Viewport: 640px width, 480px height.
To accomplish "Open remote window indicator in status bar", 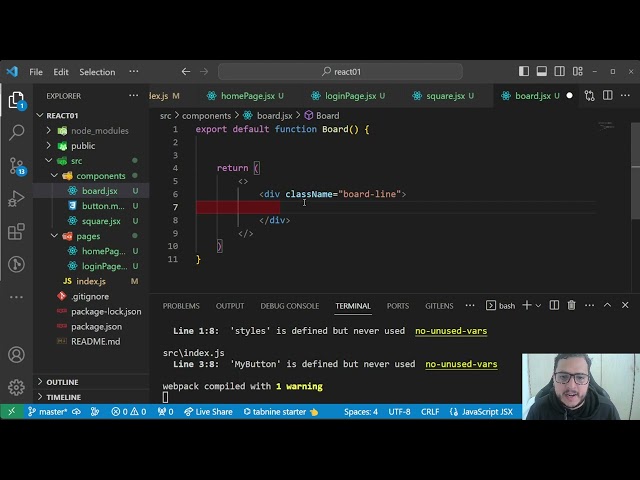I will pos(12,412).
